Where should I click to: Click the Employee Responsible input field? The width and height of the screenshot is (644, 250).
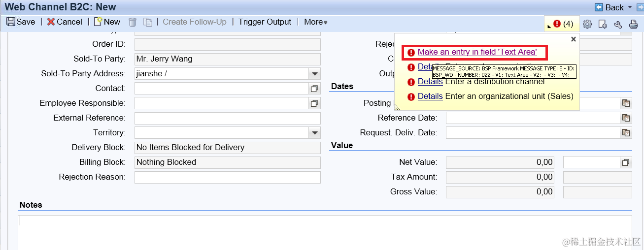[x=221, y=103]
